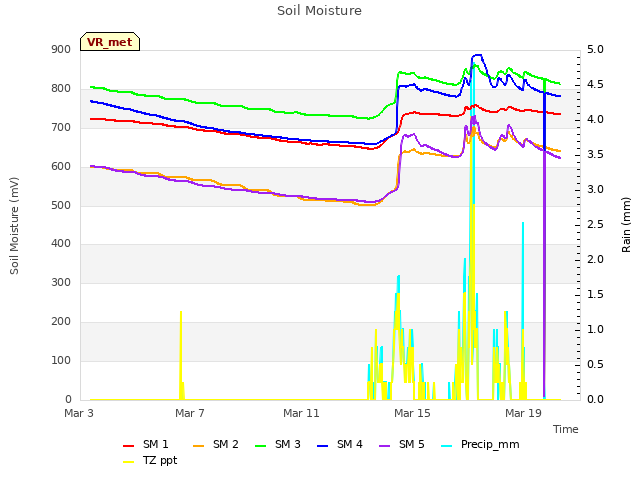This screenshot has height=480, width=640.
Task: Click the Mar 15 x-axis tick label
Action: 412,413
